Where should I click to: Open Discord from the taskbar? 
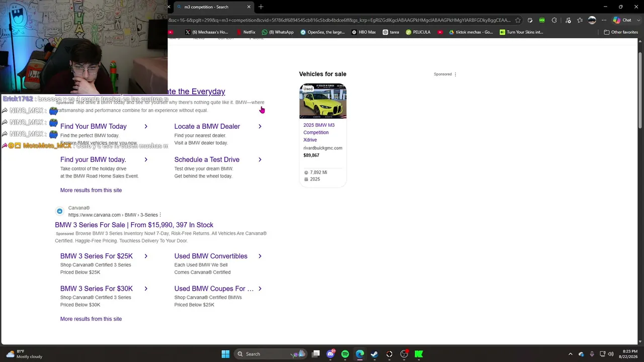tap(331, 354)
